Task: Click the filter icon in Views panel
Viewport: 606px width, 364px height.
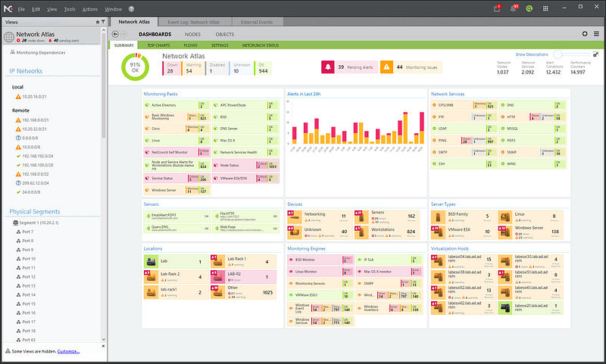Action: [103, 22]
